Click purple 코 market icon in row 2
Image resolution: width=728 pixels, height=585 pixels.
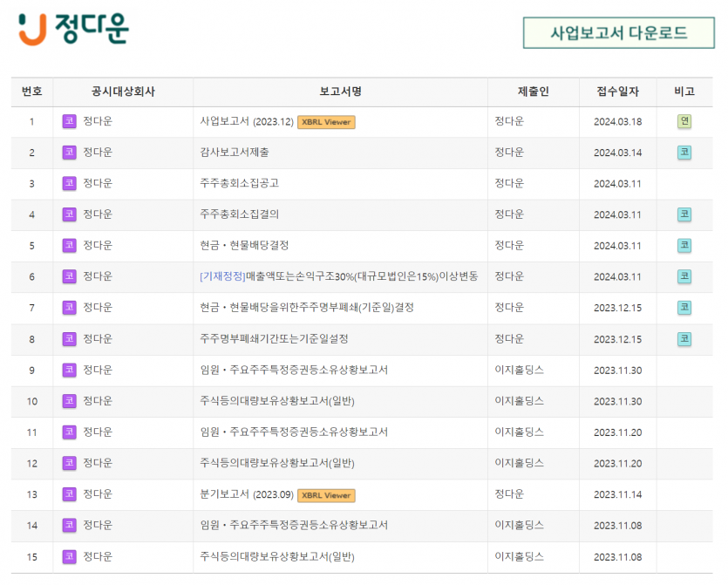tap(69, 153)
